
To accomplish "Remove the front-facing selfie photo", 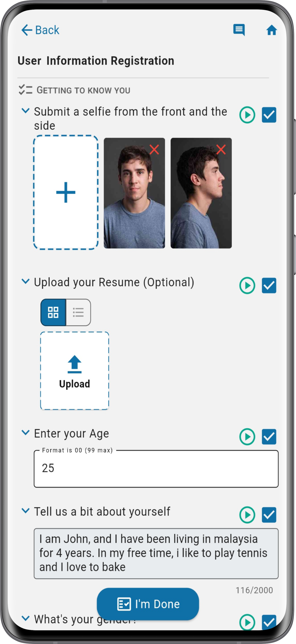I will pyautogui.click(x=154, y=149).
